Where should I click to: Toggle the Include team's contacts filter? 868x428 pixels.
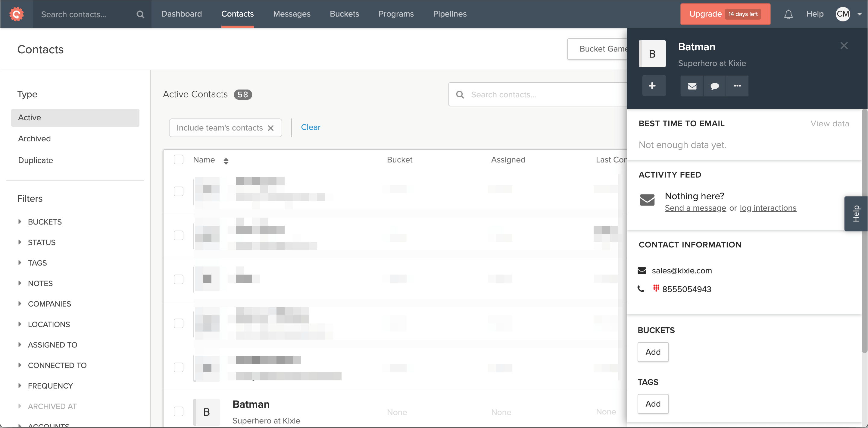click(x=272, y=127)
